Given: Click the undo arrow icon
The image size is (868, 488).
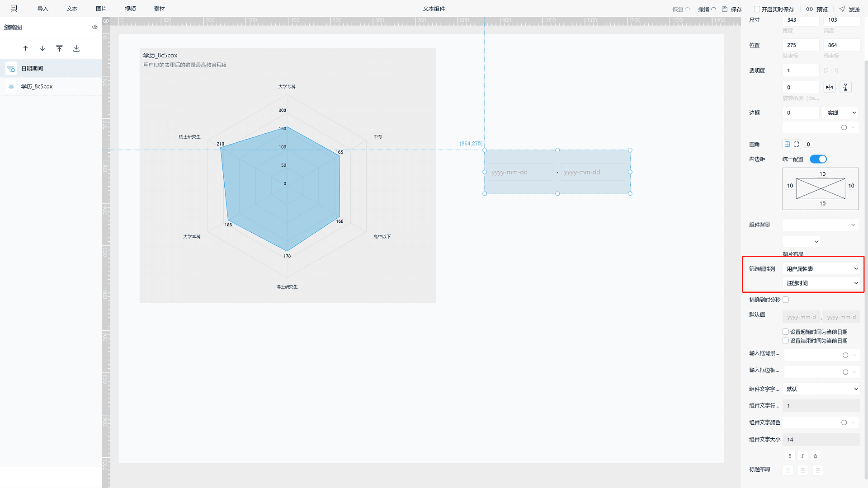Looking at the screenshot, I should (x=713, y=9).
